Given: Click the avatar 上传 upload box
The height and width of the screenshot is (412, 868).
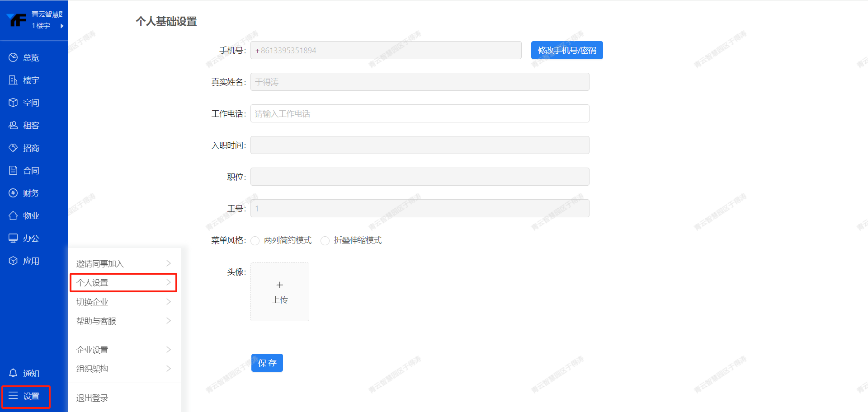Looking at the screenshot, I should pyautogui.click(x=280, y=292).
